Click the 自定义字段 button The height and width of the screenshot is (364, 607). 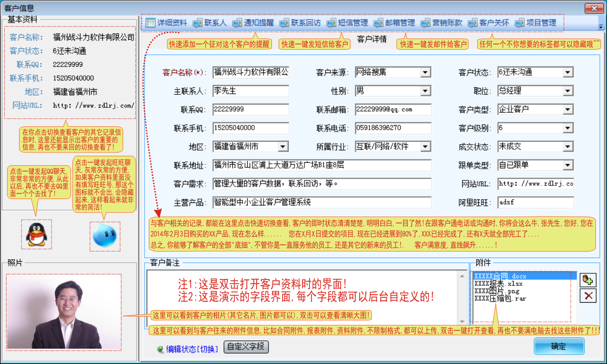246,347
